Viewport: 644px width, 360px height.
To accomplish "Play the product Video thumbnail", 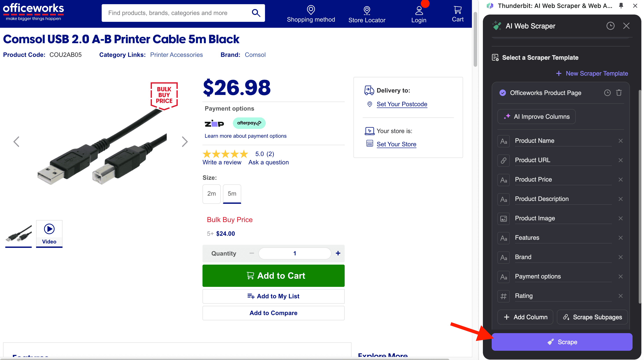I will 49,233.
